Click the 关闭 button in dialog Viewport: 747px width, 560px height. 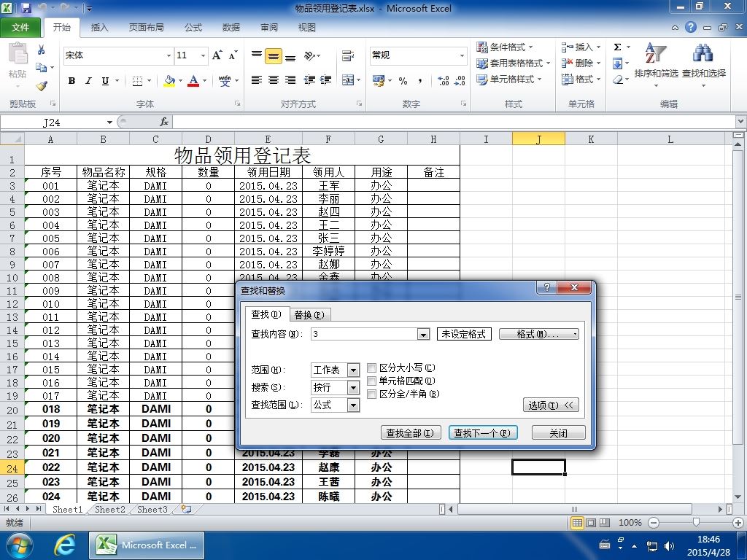(x=558, y=433)
